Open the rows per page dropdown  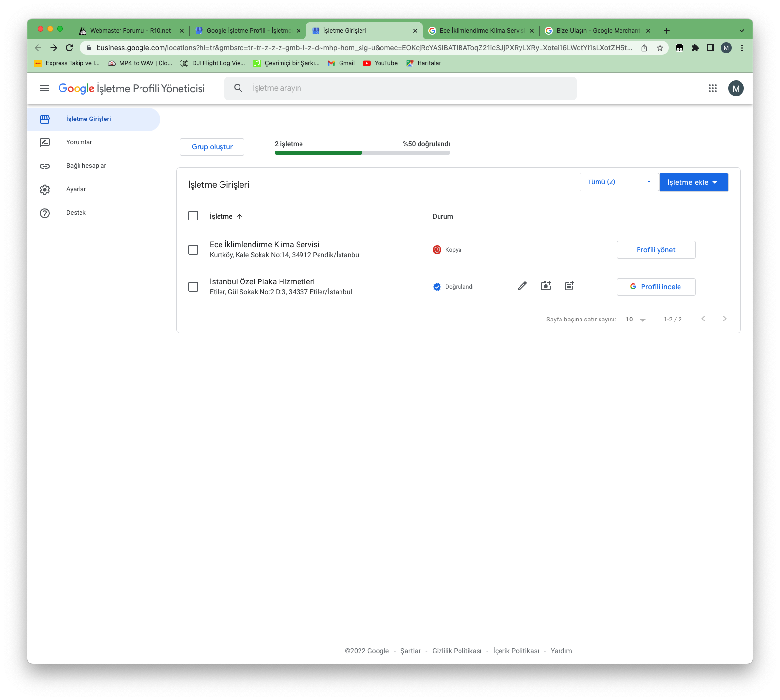636,320
